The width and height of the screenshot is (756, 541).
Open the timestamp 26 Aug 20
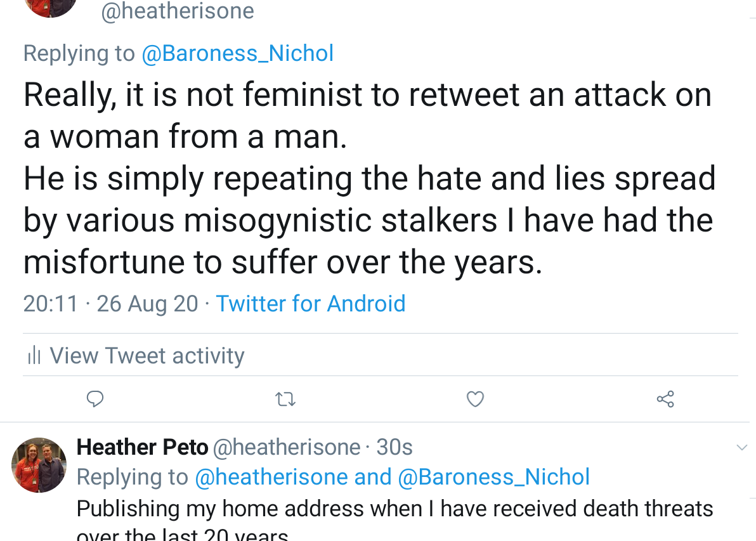pyautogui.click(x=147, y=303)
